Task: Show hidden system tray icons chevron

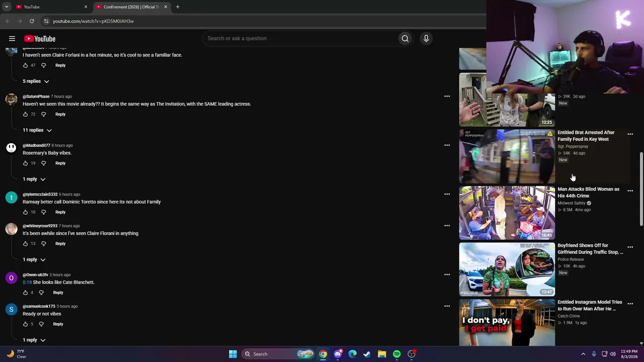Action: point(583,354)
